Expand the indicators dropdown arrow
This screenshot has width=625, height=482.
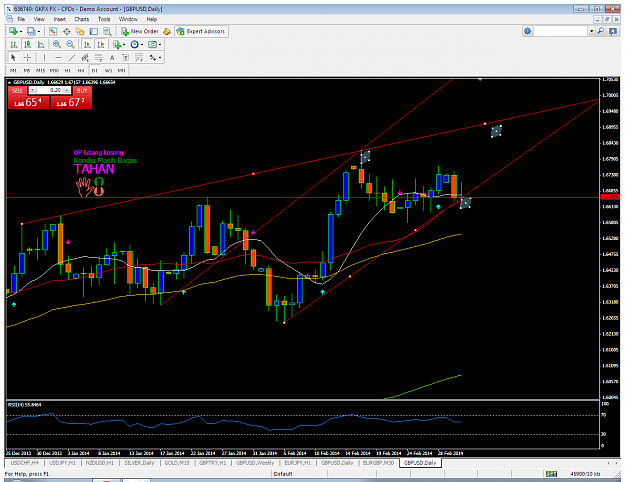coord(124,45)
